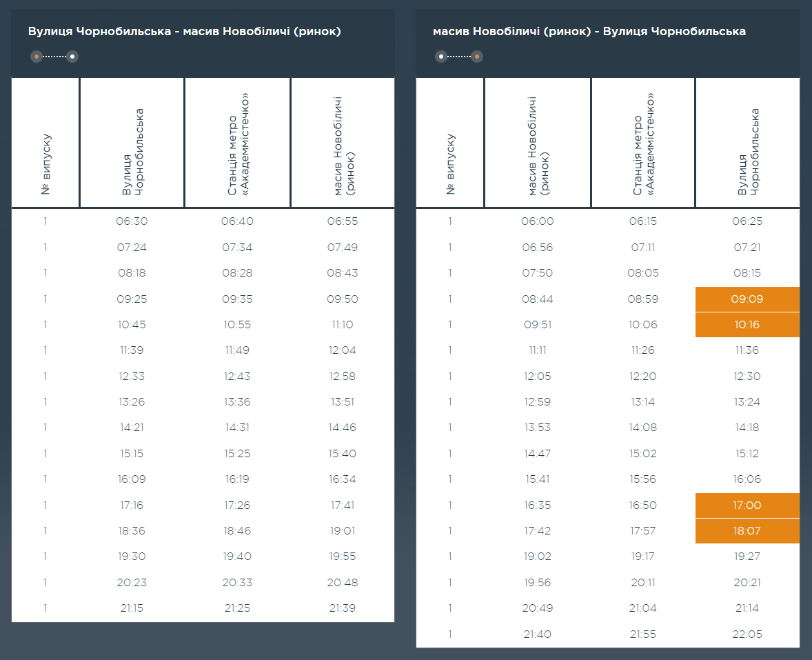This screenshot has height=660, width=812.
Task: Click the 11:11 departure time in the right table
Action: point(538,350)
